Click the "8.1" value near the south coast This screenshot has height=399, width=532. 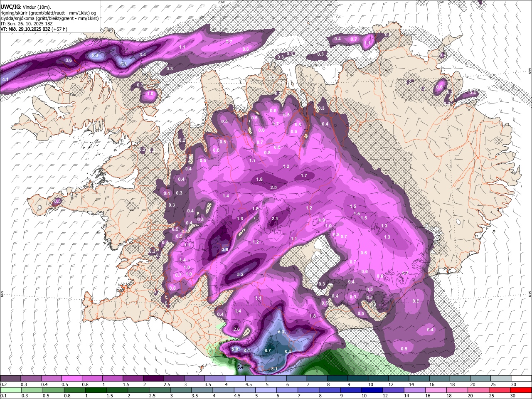coord(274,369)
